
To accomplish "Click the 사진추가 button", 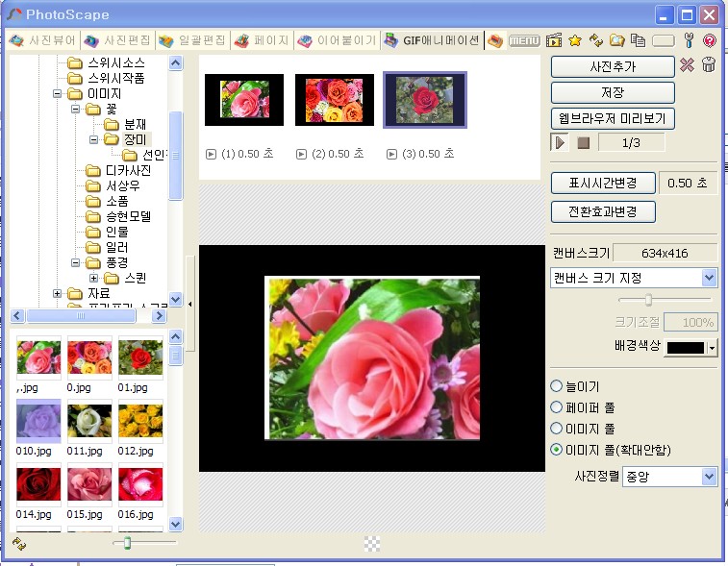I will (613, 67).
